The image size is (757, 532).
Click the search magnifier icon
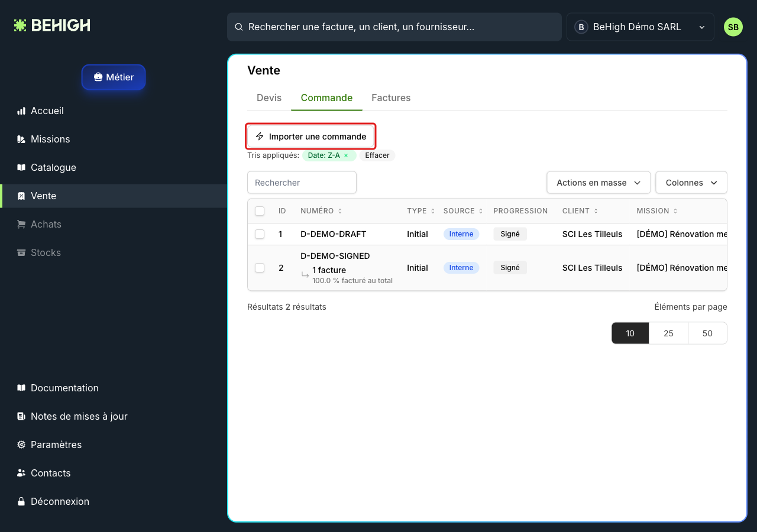click(x=239, y=27)
